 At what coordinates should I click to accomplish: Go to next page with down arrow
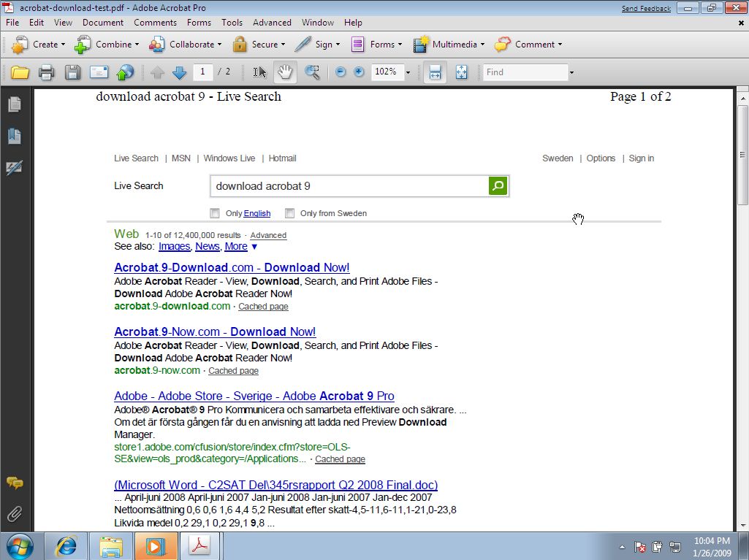pyautogui.click(x=179, y=72)
